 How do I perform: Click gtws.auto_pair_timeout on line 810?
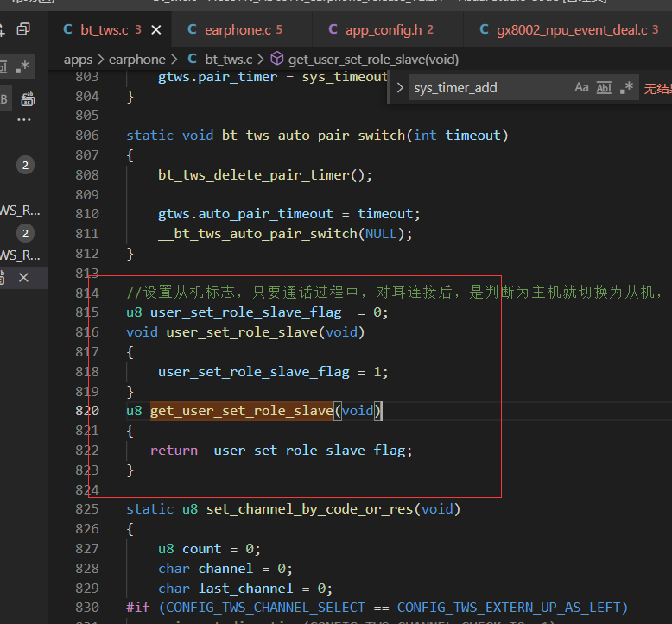(x=245, y=214)
